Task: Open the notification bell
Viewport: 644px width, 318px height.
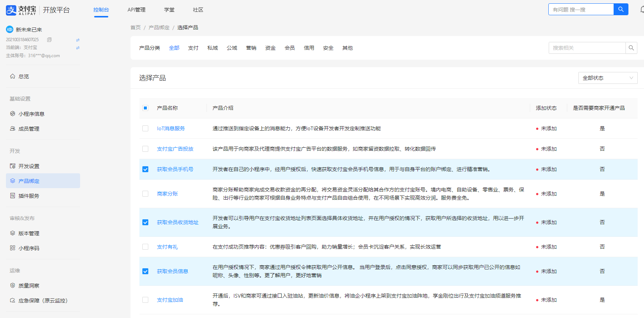Action: point(642,10)
